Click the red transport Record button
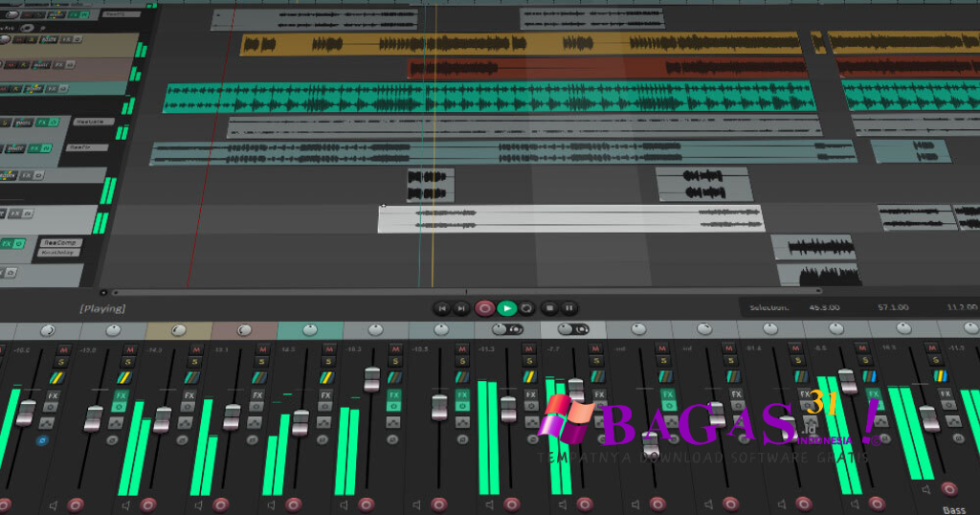980x515 pixels. click(484, 308)
